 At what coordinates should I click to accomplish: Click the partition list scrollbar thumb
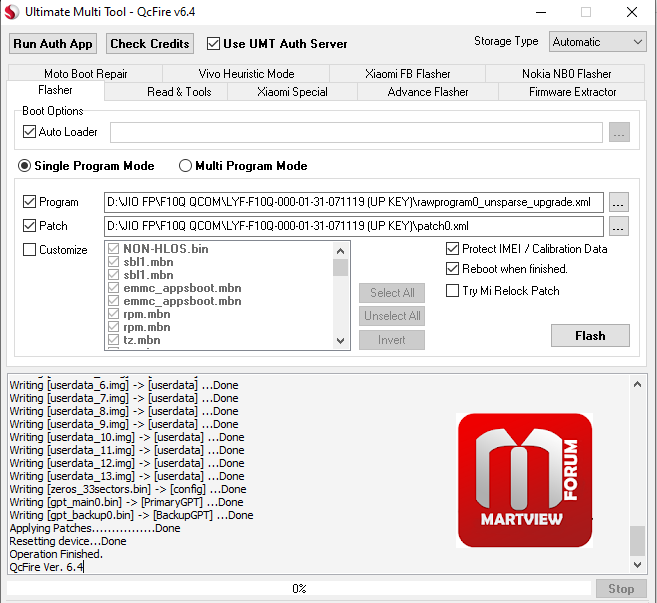tap(340, 267)
